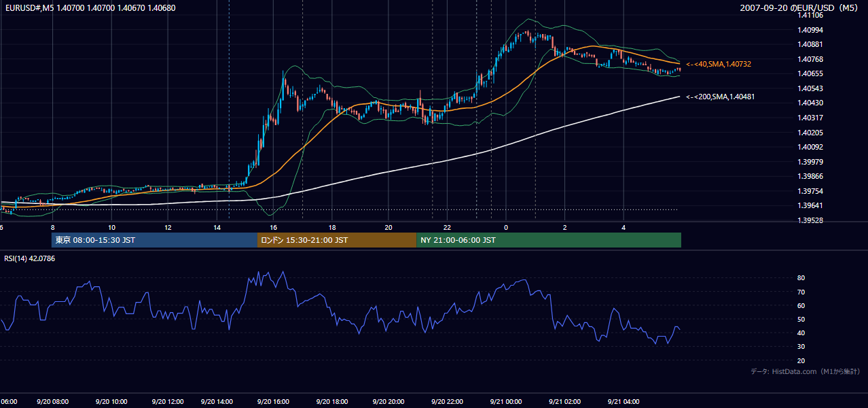The width and height of the screenshot is (868, 408).
Task: Click RSI scale value 70
Action: (801, 292)
